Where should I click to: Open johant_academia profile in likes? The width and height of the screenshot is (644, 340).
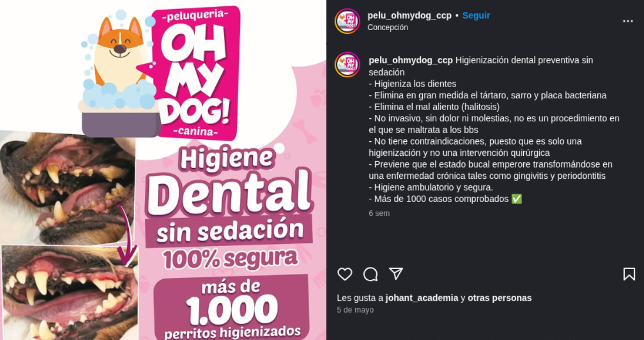(422, 298)
